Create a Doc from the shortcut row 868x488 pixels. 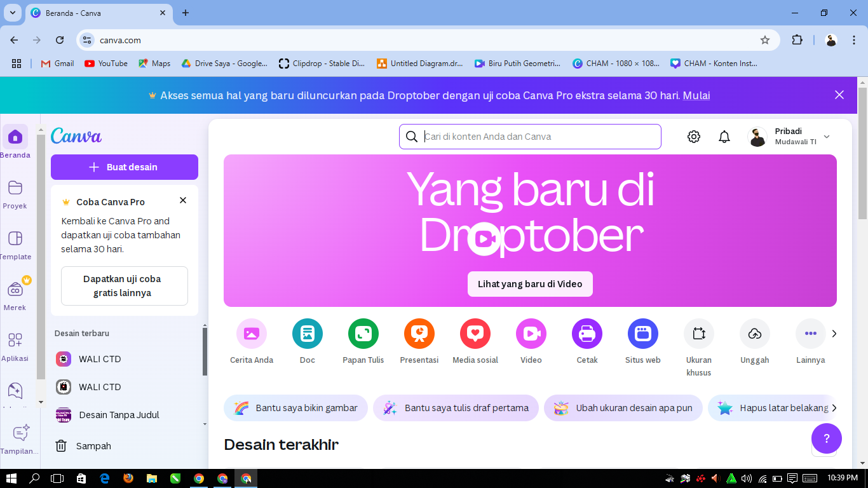click(x=308, y=334)
